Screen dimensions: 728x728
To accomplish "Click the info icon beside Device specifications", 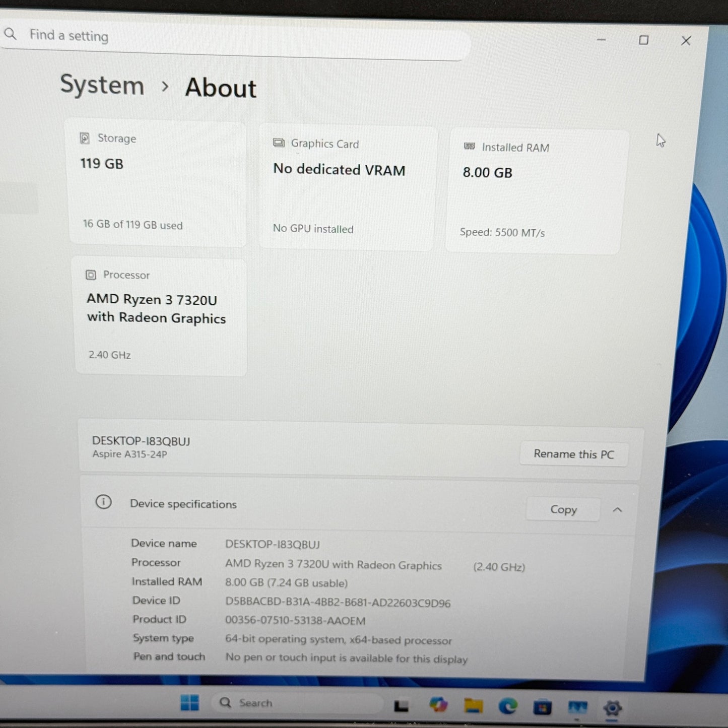I will (x=104, y=502).
